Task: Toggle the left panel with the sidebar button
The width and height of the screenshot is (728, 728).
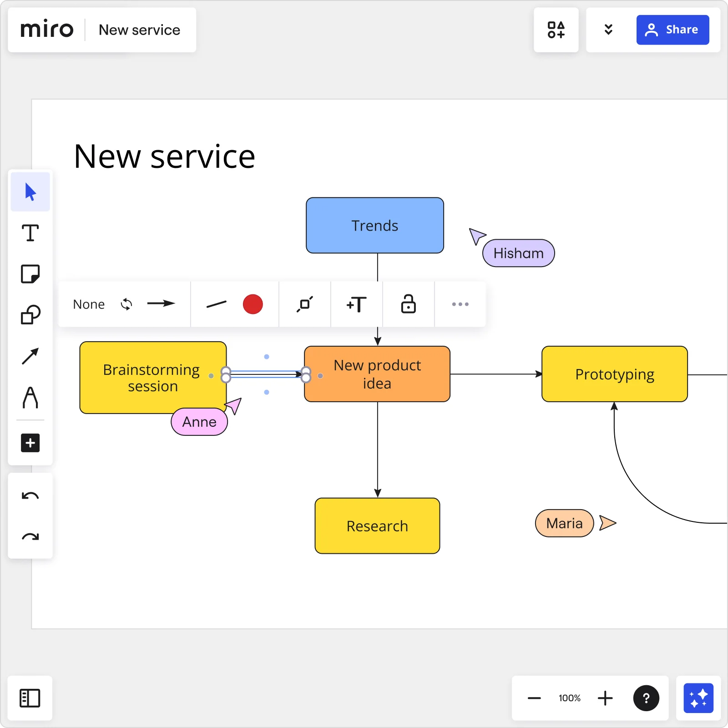Action: click(x=30, y=699)
